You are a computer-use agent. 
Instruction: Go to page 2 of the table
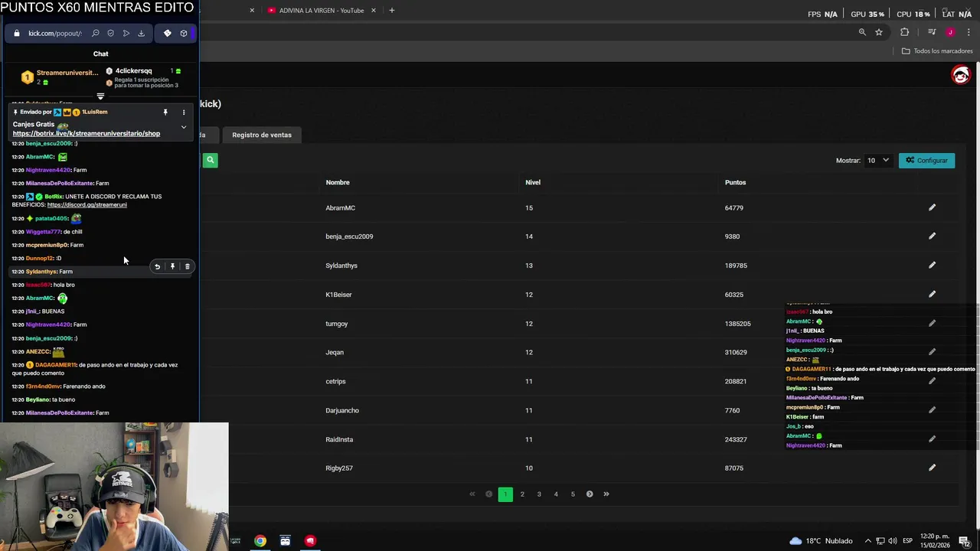pyautogui.click(x=522, y=494)
